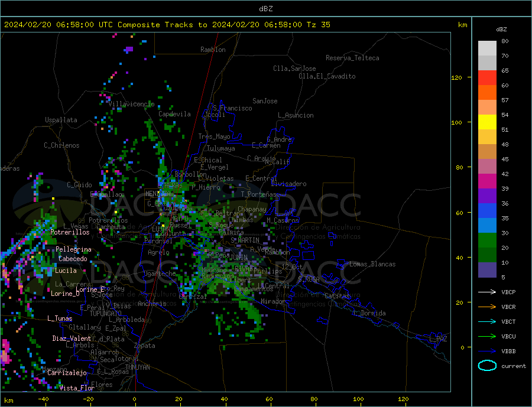This screenshot has width=532, height=407.
Task: Select the light gray 70-80 dBZ swatch
Action: click(487, 48)
